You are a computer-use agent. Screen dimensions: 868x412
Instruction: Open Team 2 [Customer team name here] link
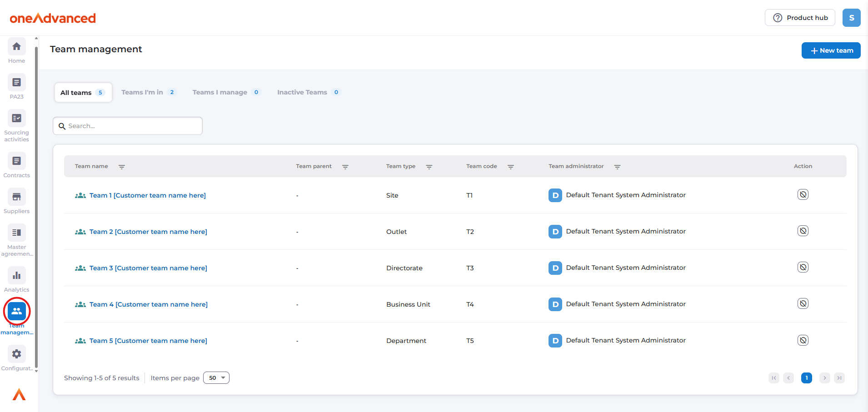click(148, 232)
